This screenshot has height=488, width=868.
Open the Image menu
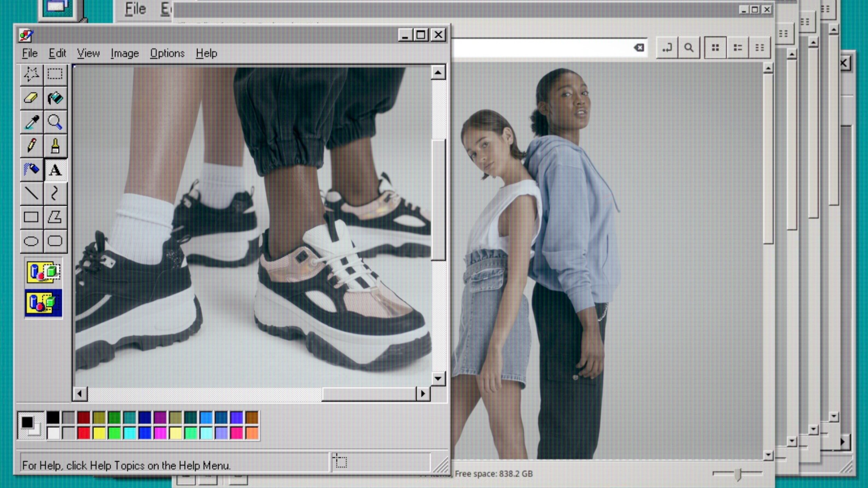(x=125, y=53)
